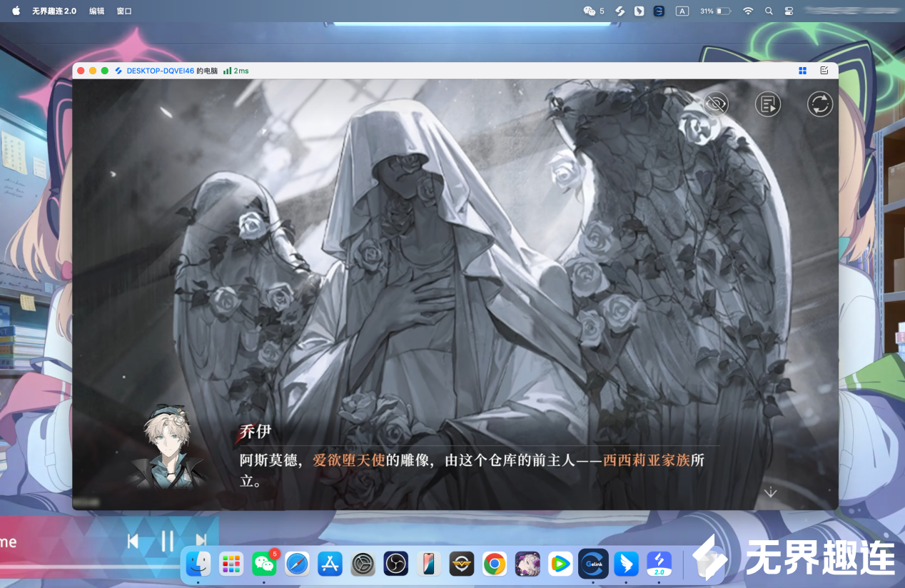Open Tencent Video from the dock

[x=560, y=564]
